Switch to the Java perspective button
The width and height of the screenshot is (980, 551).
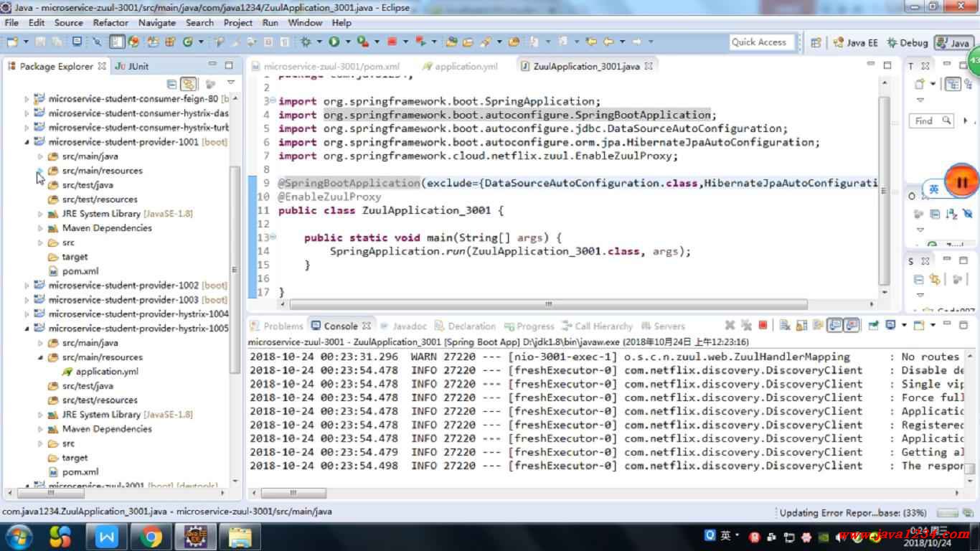953,42
